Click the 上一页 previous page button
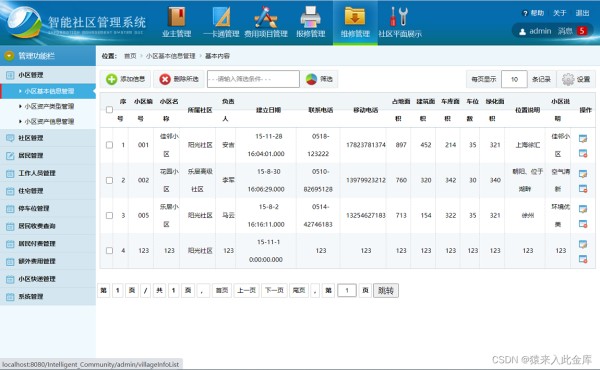 pos(246,290)
